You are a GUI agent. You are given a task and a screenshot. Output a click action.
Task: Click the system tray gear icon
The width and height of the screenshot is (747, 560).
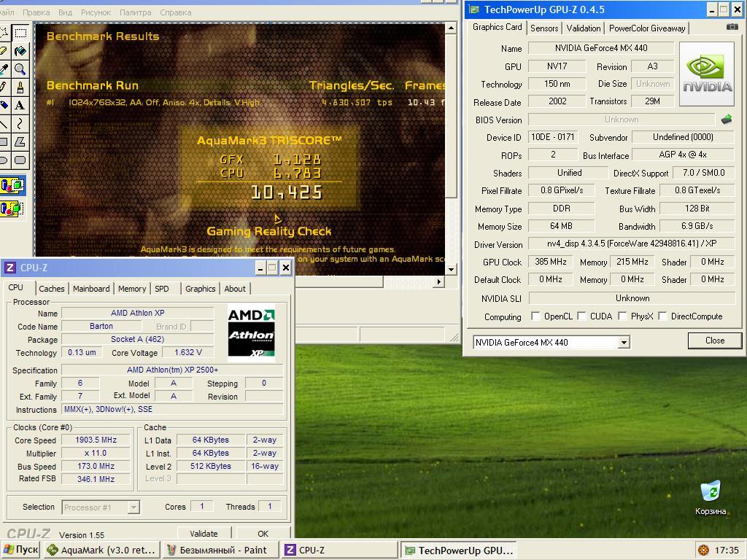point(703,550)
